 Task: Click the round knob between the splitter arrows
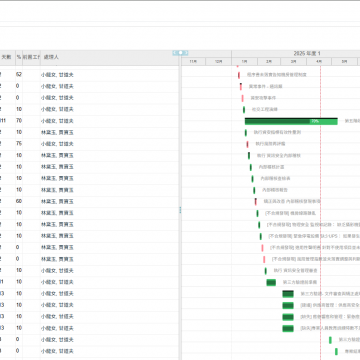pos(180,53)
